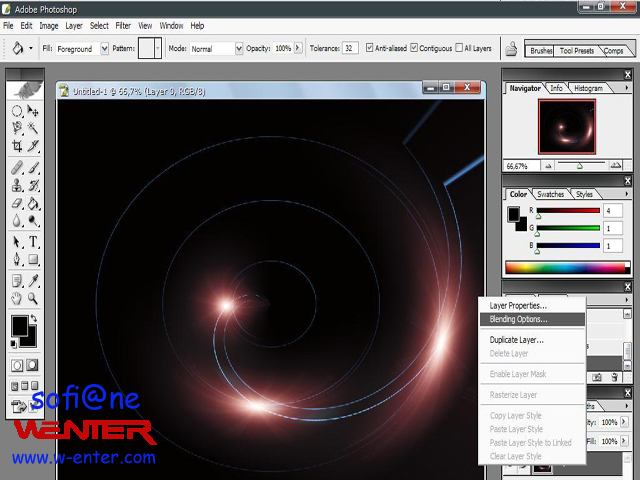Switch to the Swatches tab
Viewport: 640px width, 480px height.
550,194
